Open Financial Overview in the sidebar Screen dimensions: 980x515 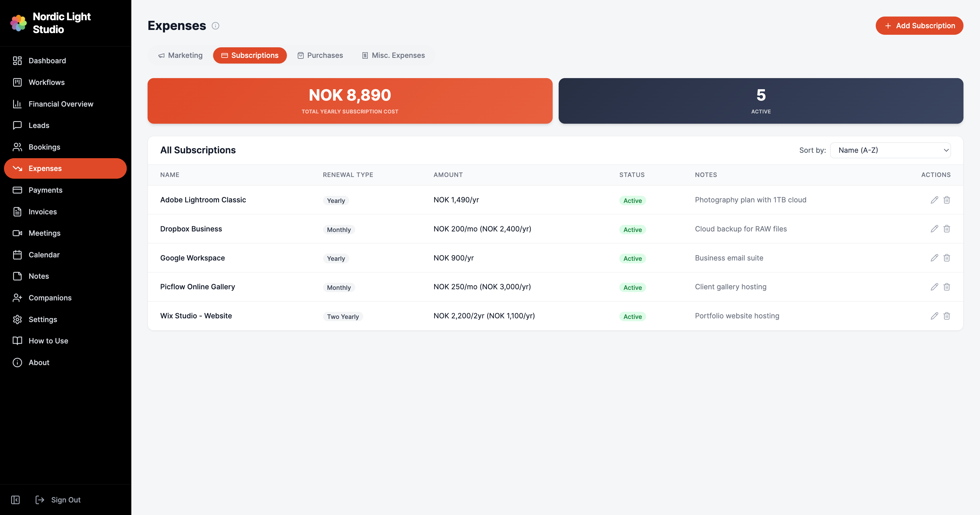click(x=60, y=104)
